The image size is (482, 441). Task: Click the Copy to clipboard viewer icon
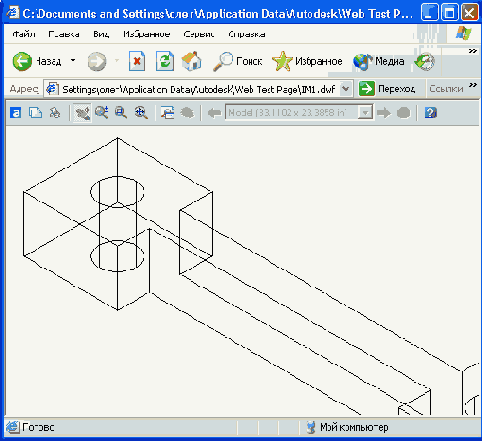(x=35, y=113)
